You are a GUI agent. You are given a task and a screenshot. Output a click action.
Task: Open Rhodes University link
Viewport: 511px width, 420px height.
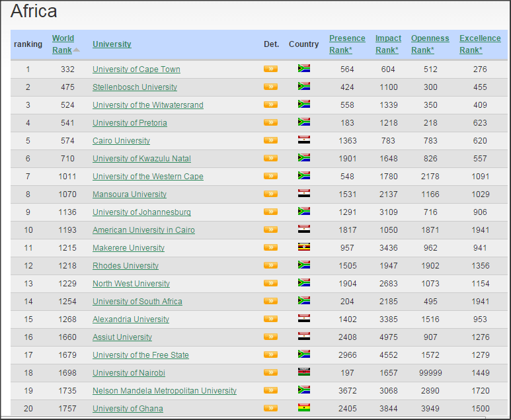point(126,266)
